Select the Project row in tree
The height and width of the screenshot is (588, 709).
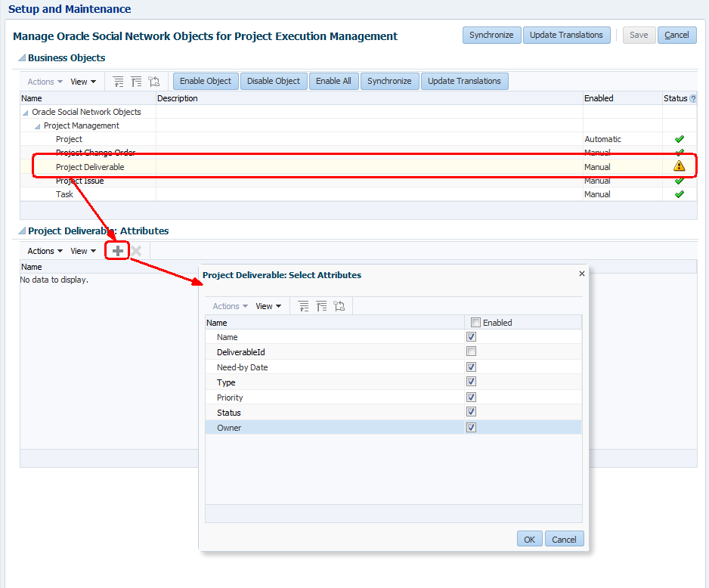click(358, 139)
